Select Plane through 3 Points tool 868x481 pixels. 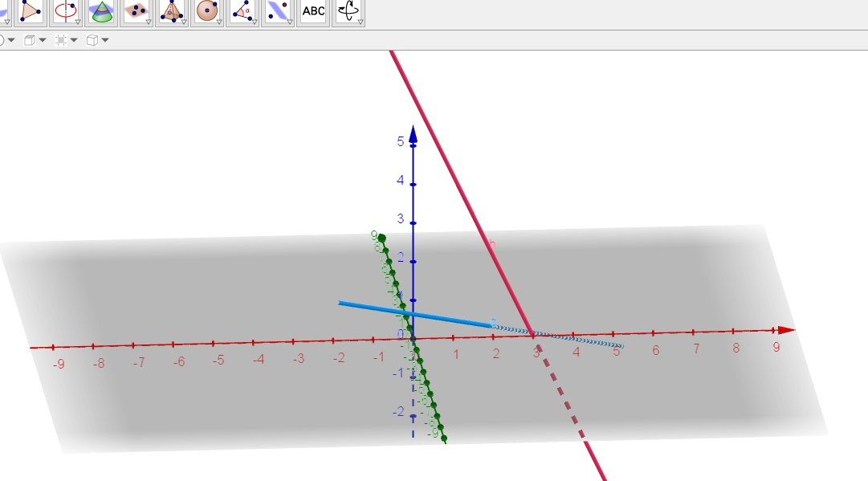click(137, 10)
